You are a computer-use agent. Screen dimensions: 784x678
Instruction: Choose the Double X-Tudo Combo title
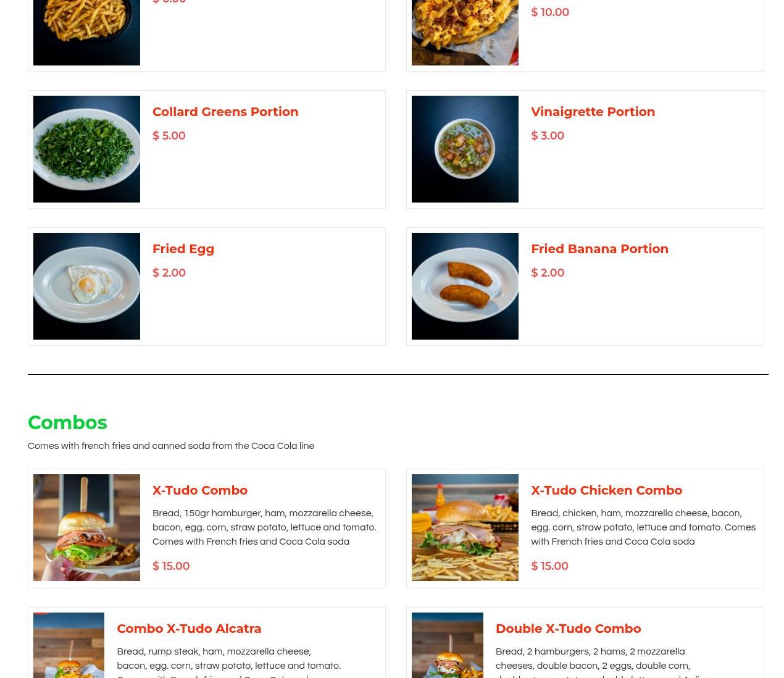point(568,629)
